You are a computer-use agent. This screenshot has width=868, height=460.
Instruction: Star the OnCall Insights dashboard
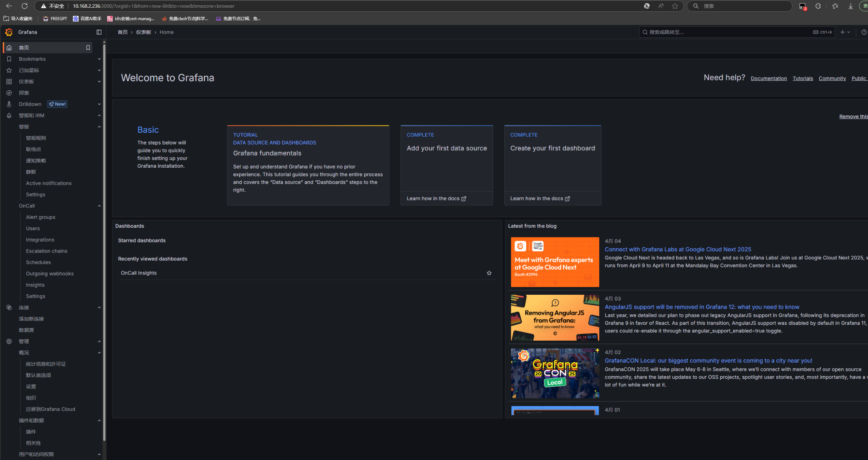[x=489, y=273]
